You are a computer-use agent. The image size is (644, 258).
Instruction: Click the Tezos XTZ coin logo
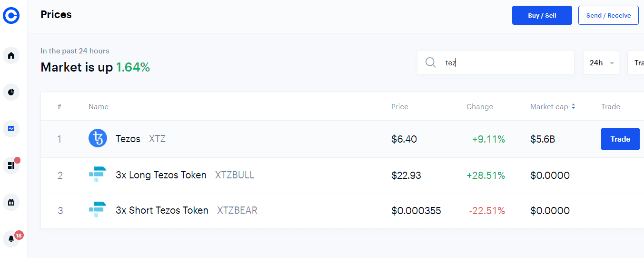(x=98, y=139)
